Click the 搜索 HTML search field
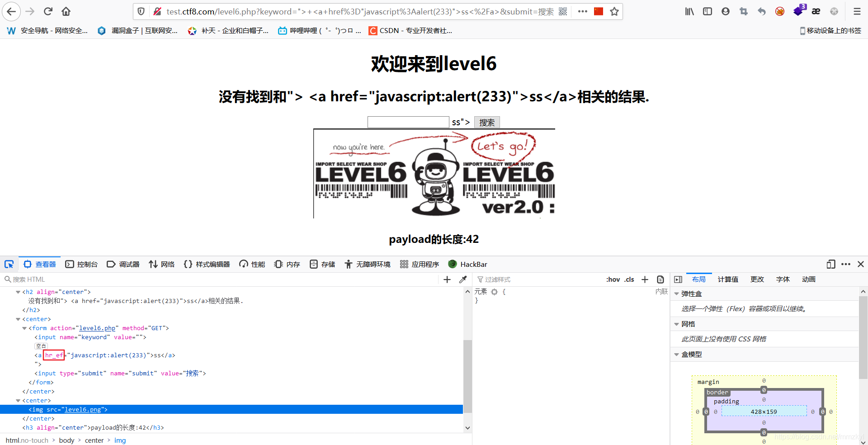The width and height of the screenshot is (868, 445). coord(222,279)
